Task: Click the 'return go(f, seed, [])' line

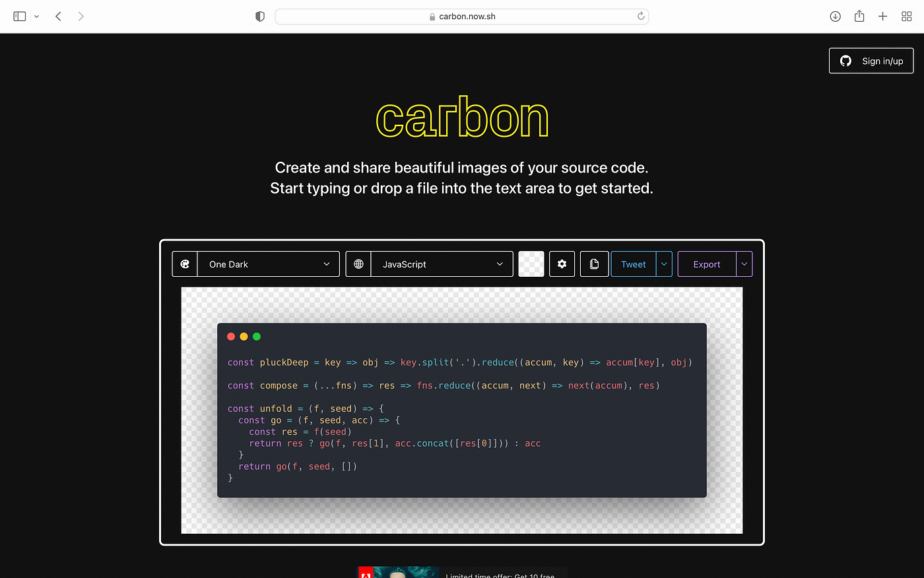Action: coord(298,466)
